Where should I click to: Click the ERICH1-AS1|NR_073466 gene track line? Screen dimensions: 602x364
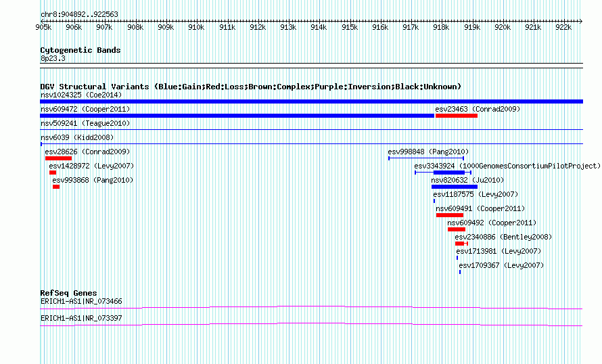pyautogui.click(x=311, y=308)
